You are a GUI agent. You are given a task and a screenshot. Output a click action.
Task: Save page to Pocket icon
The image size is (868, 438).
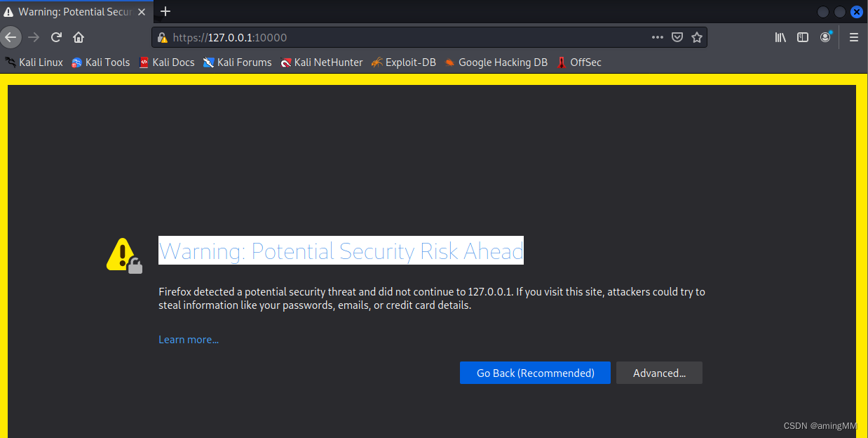[x=677, y=37]
